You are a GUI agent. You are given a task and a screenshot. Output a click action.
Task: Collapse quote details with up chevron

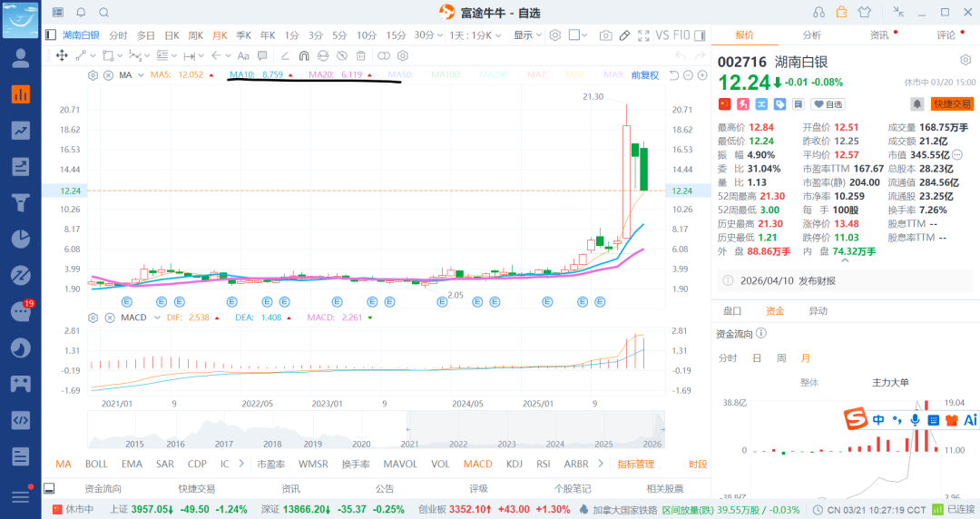[x=845, y=260]
